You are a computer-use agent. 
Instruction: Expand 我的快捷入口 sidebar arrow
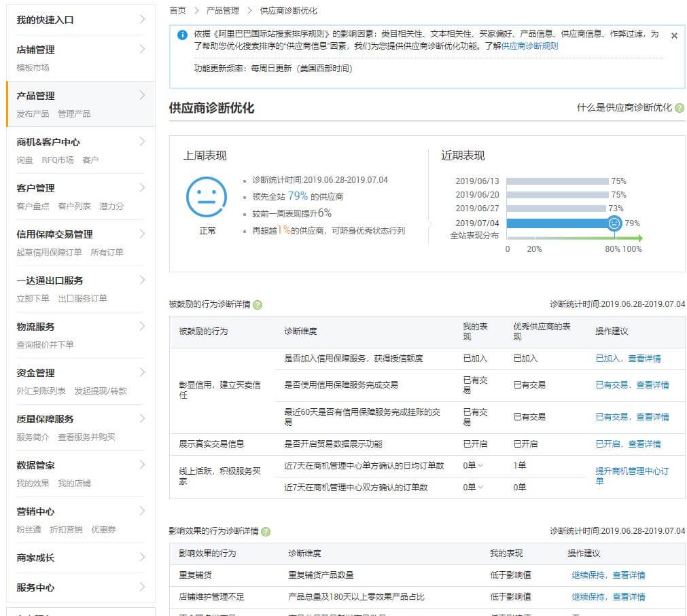142,20
